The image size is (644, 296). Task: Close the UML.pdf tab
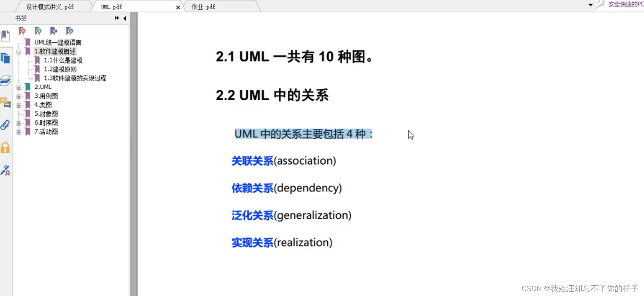point(178,7)
